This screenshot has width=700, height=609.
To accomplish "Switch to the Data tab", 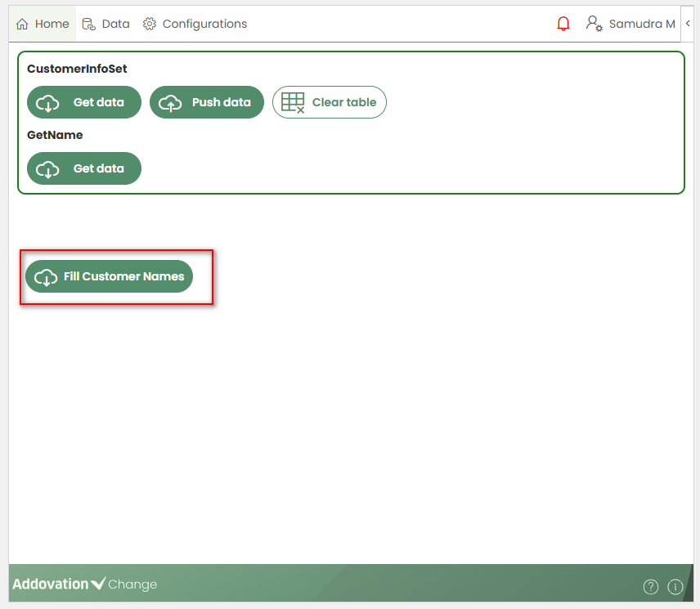I will (x=115, y=24).
